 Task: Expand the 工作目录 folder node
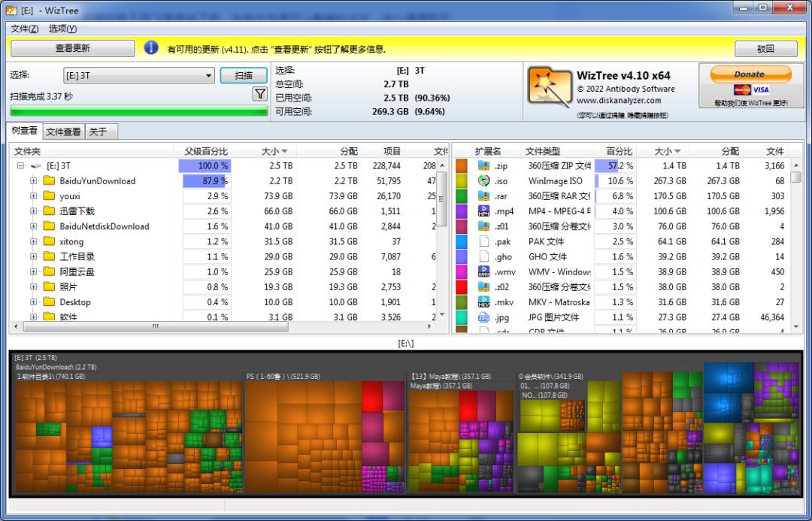[x=33, y=256]
